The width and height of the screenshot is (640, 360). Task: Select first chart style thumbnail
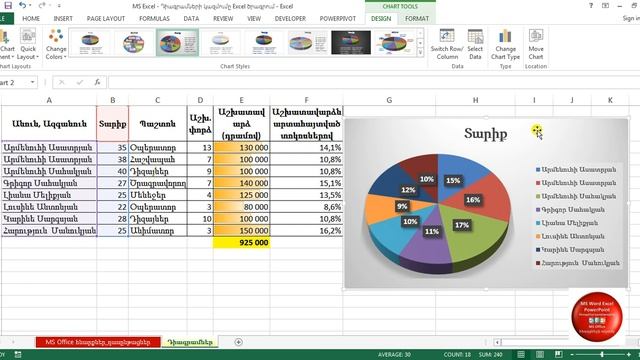pyautogui.click(x=90, y=42)
